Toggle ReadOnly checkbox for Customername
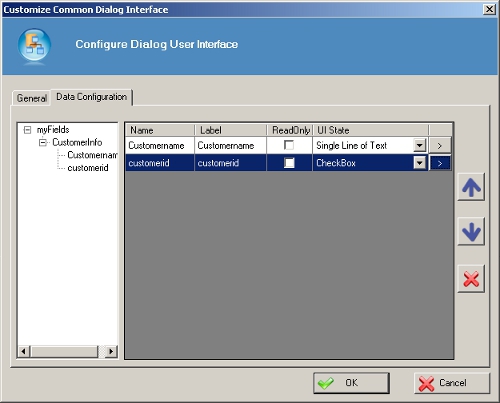The image size is (500, 403). [x=289, y=145]
